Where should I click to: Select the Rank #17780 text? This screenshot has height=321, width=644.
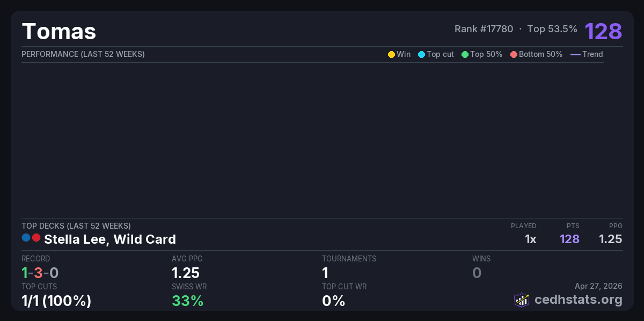(x=484, y=29)
